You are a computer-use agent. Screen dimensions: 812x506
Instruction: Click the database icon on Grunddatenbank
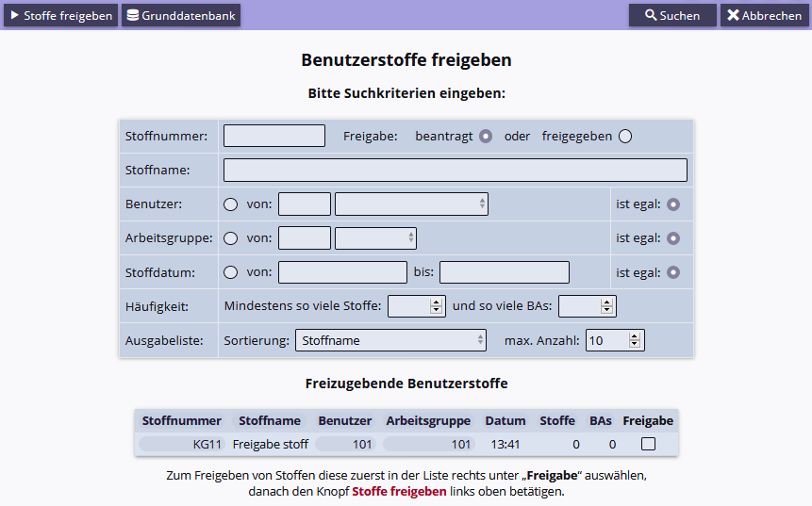(x=133, y=15)
